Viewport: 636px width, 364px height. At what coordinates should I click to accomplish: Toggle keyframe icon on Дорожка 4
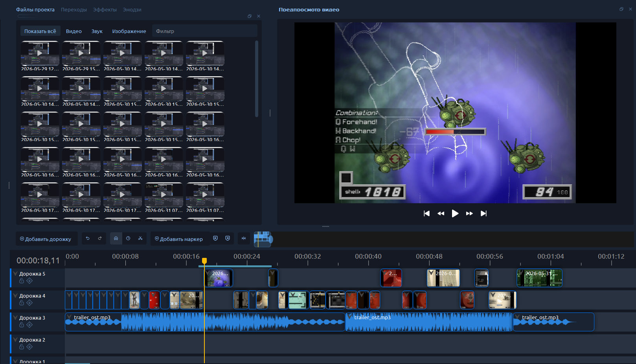click(29, 303)
